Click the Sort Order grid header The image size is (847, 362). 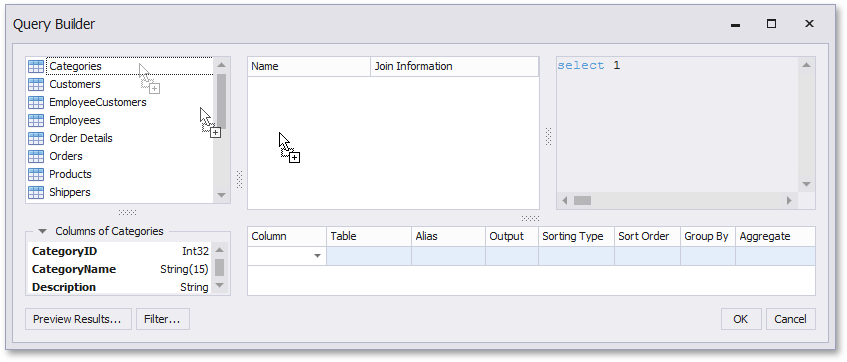647,237
